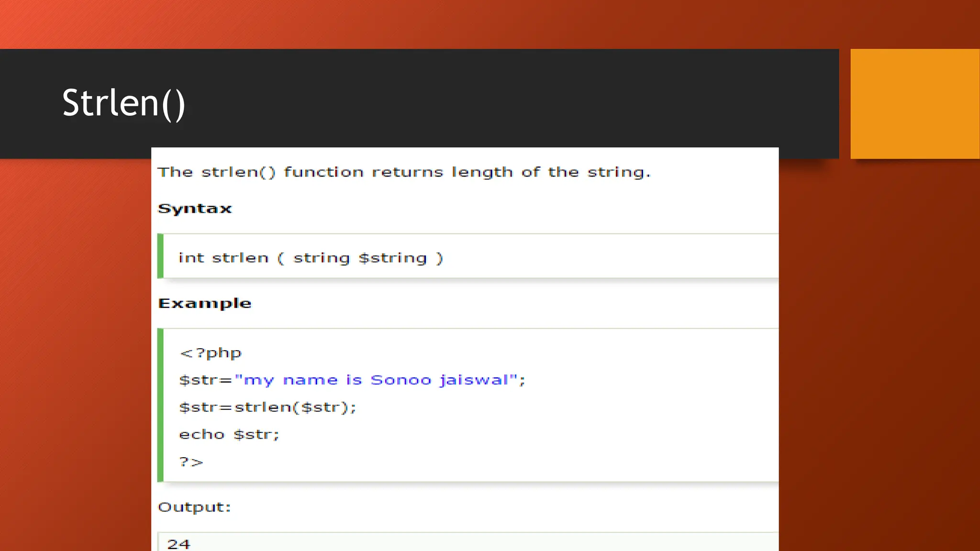Click the green bar beside the syntax block

pos(160,256)
